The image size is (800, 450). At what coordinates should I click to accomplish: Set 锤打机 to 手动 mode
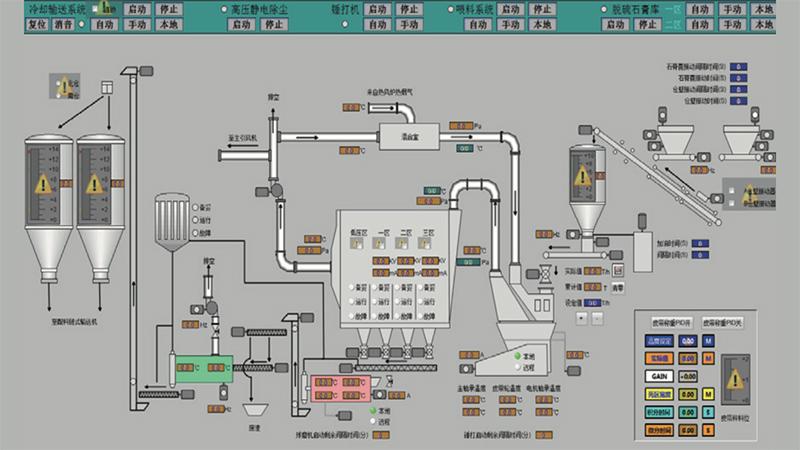409,24
